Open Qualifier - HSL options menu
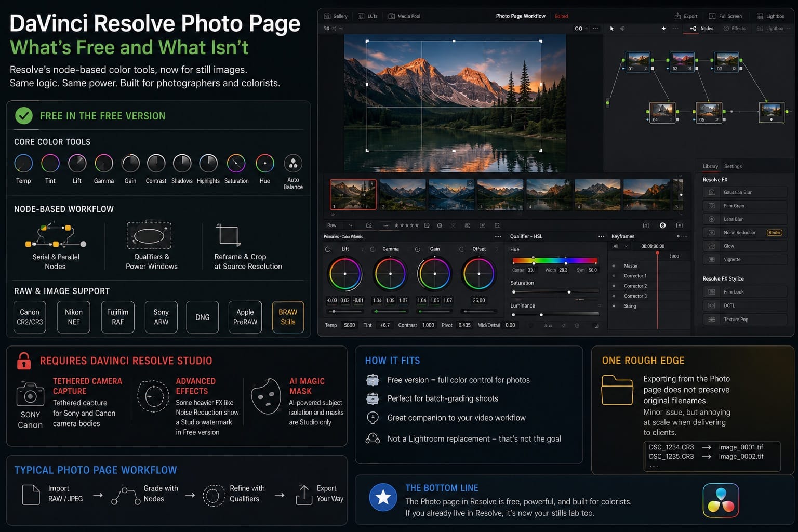The width and height of the screenshot is (798, 532). tap(601, 236)
